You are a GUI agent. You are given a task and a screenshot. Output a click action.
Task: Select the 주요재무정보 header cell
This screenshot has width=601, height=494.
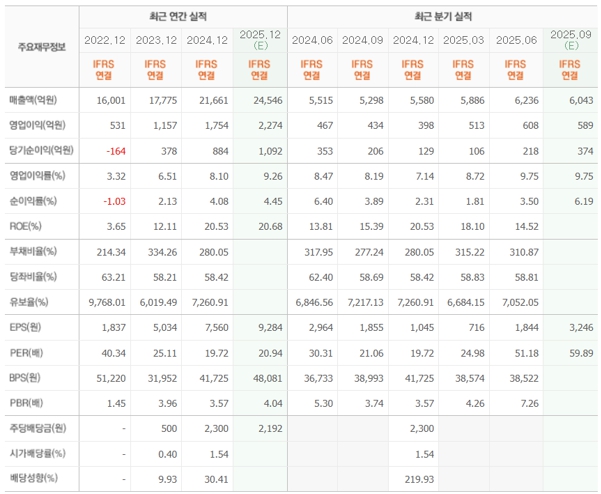click(x=41, y=47)
